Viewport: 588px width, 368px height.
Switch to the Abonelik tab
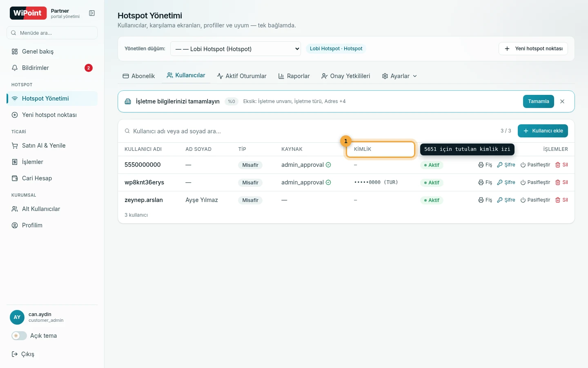(x=139, y=76)
